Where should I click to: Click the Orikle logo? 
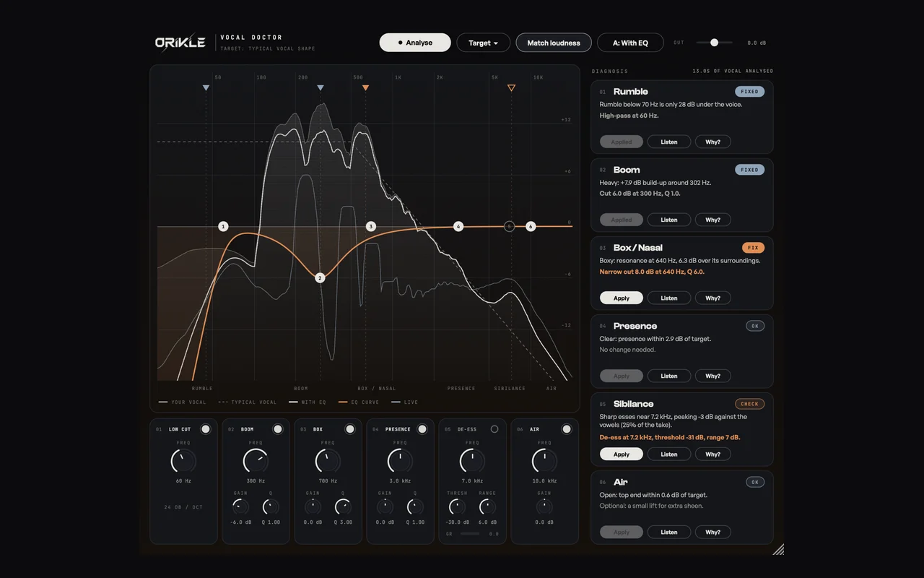tap(180, 43)
